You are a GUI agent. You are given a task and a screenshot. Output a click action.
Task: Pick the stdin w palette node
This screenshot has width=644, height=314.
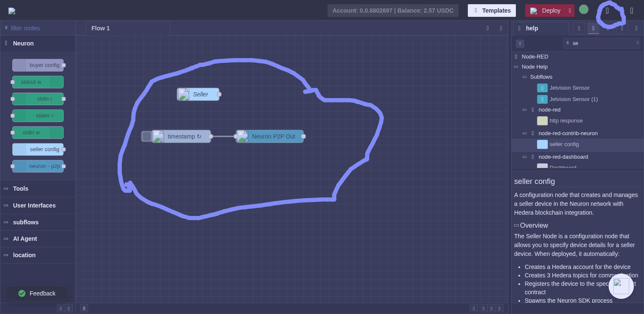38,133
